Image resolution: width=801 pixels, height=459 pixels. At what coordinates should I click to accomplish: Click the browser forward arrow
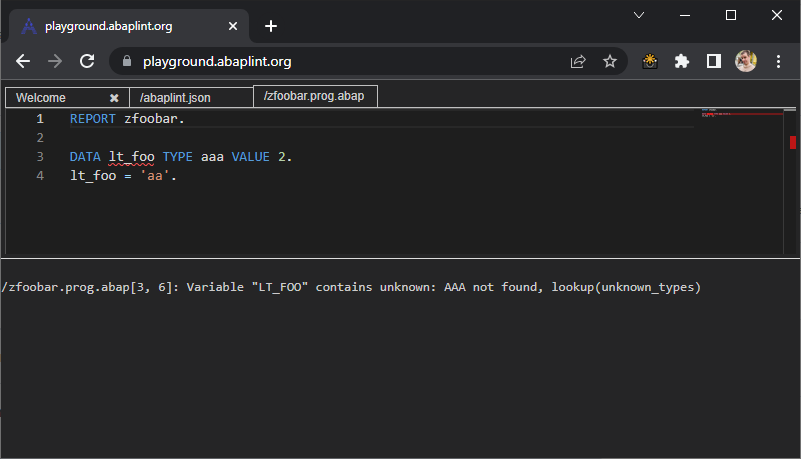point(55,62)
